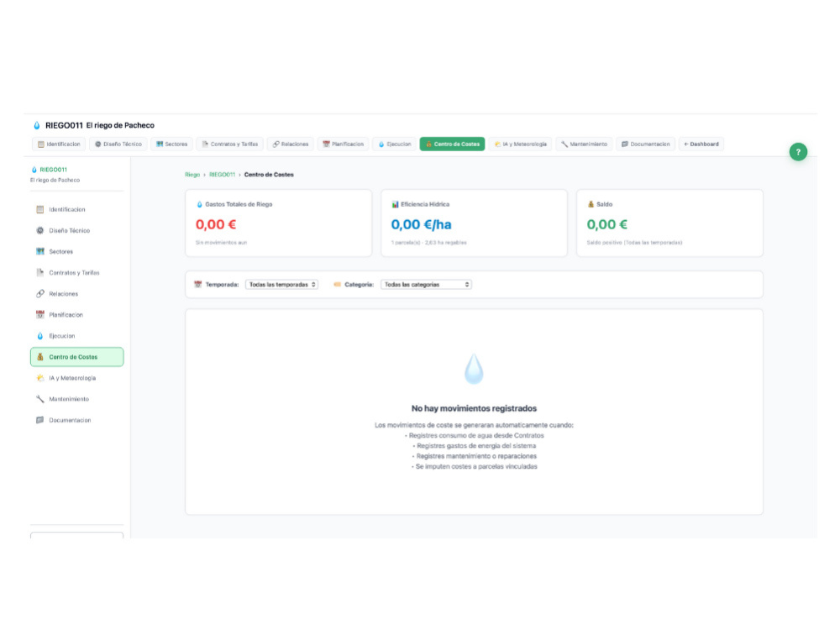Click 'Centro de Costes' in the breadcrumb
Viewport: 840px width, 630px height.
[269, 175]
